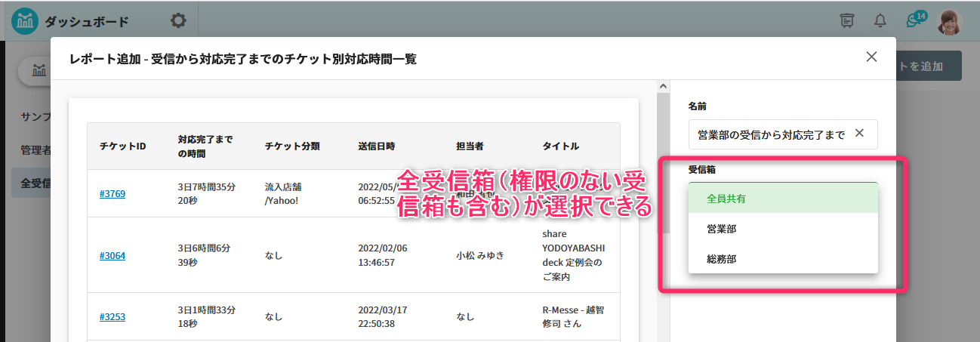Clear the report name field

point(858,134)
